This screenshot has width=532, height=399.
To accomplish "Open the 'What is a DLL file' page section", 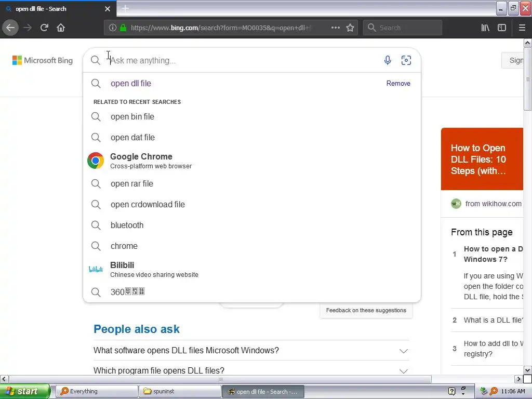I will click(494, 320).
